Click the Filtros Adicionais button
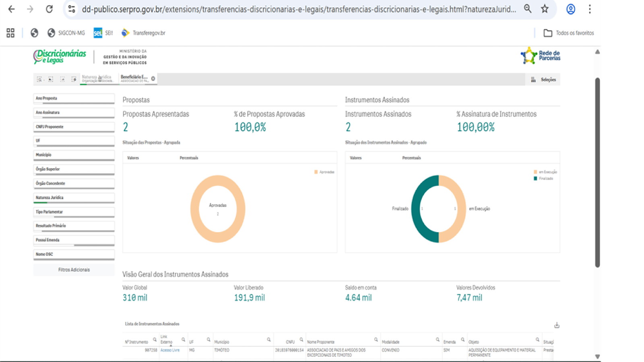Viewport: 644px width, 362px height. click(74, 270)
